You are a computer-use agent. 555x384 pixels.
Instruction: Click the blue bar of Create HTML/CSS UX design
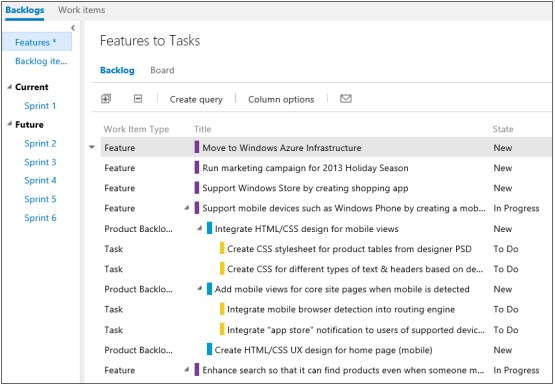[x=210, y=350]
